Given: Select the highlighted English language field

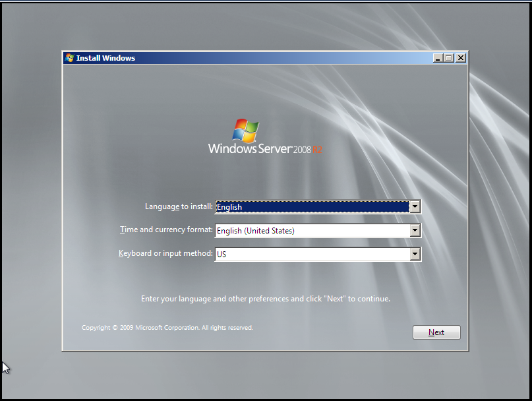Looking at the screenshot, I should pyautogui.click(x=312, y=207).
